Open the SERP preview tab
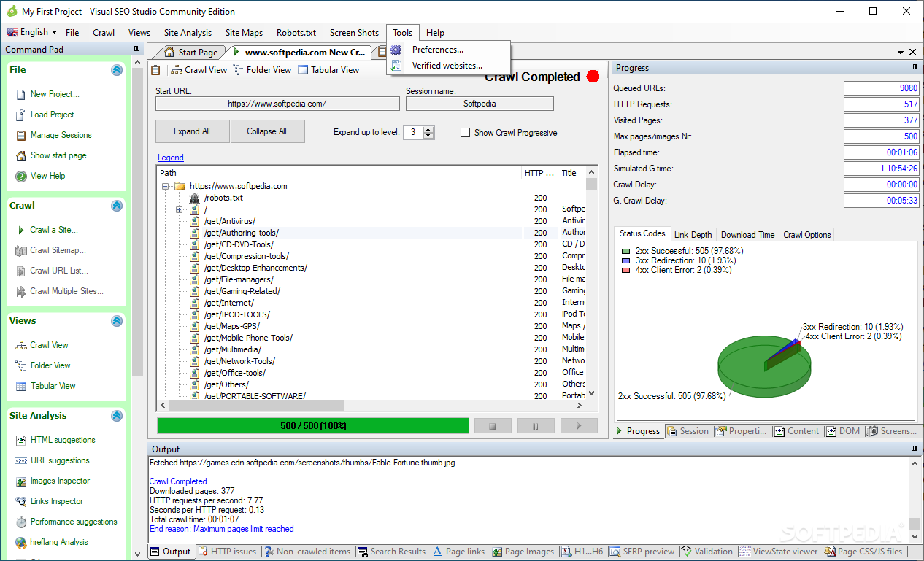This screenshot has height=561, width=924. 642,552
